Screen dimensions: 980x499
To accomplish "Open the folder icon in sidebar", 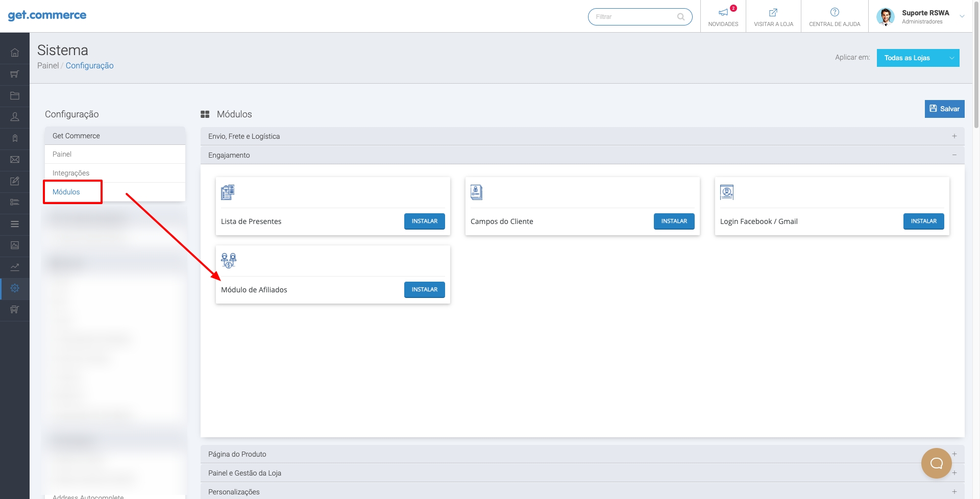I will pyautogui.click(x=15, y=95).
